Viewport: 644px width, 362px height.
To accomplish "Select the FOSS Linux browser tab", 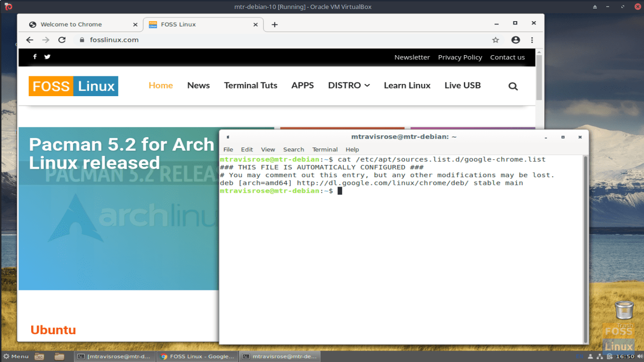I will point(203,25).
